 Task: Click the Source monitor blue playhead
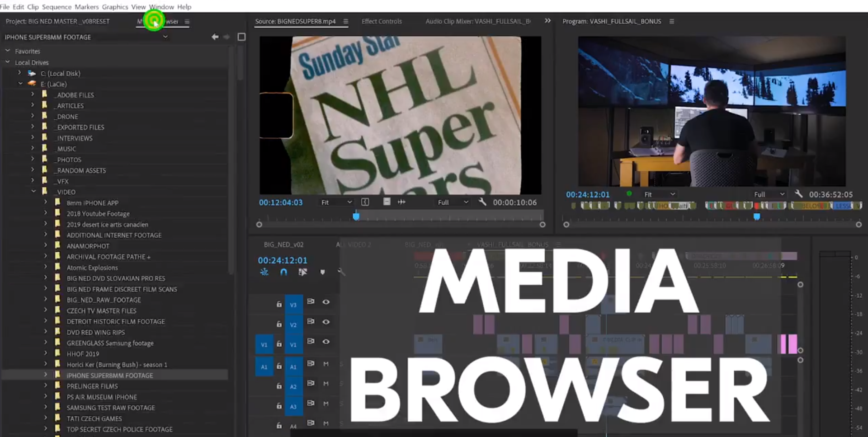[356, 216]
